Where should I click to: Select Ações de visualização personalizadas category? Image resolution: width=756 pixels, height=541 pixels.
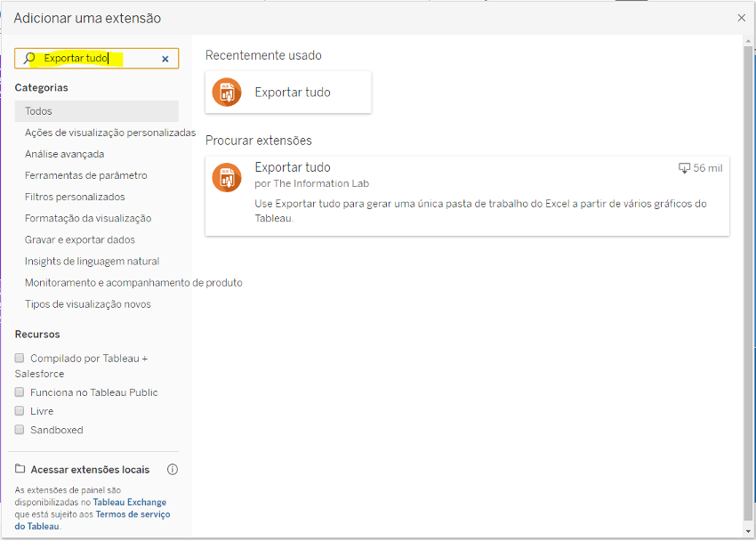point(110,133)
